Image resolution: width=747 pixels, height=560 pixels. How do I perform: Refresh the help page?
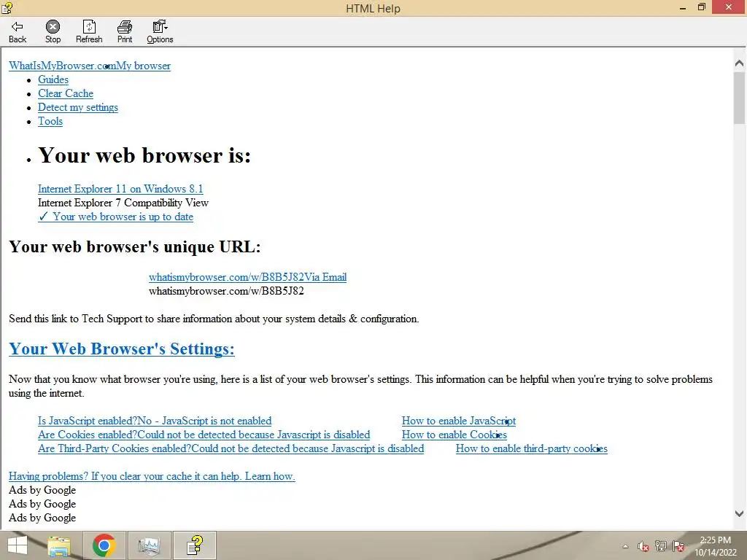tap(89, 32)
